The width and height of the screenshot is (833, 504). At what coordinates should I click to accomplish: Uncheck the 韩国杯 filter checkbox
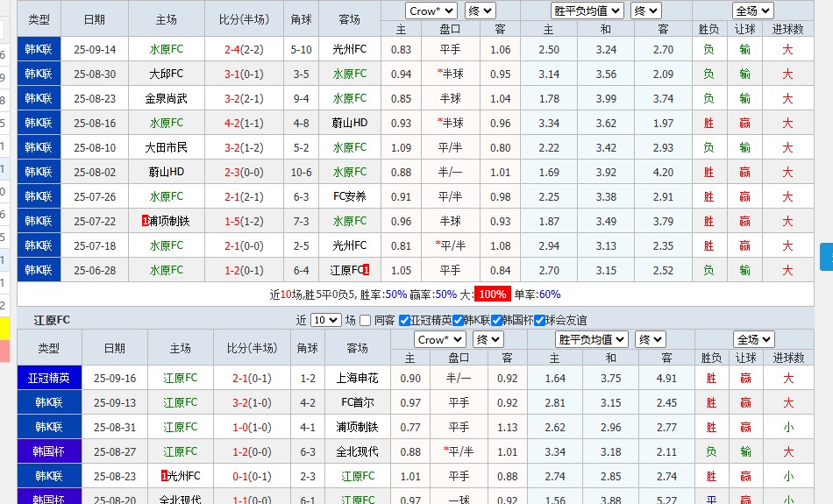tap(496, 321)
